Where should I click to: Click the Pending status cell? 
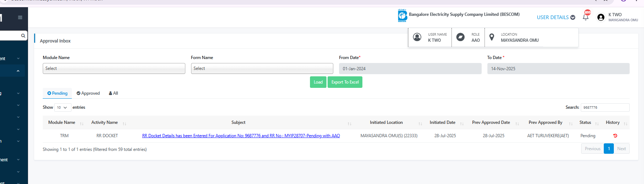[x=588, y=136]
